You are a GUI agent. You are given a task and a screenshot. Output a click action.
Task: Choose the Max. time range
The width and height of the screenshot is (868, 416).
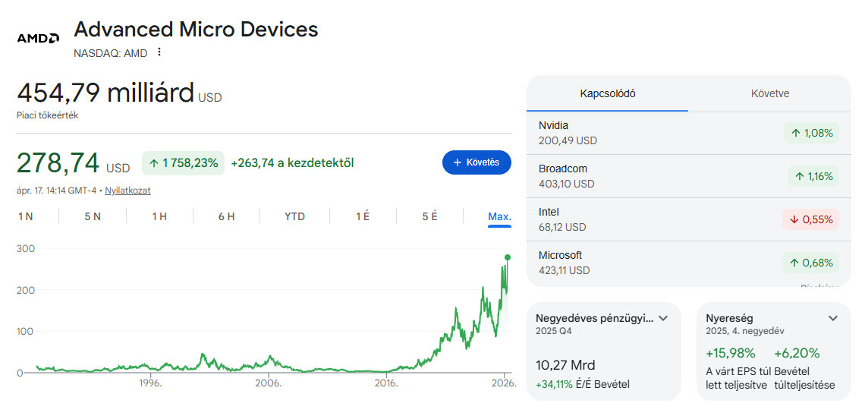pos(499,216)
